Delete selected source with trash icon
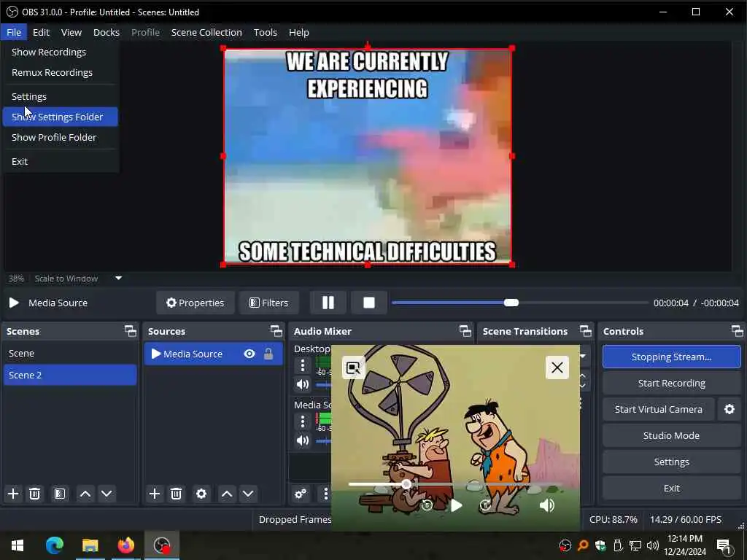 [176, 494]
